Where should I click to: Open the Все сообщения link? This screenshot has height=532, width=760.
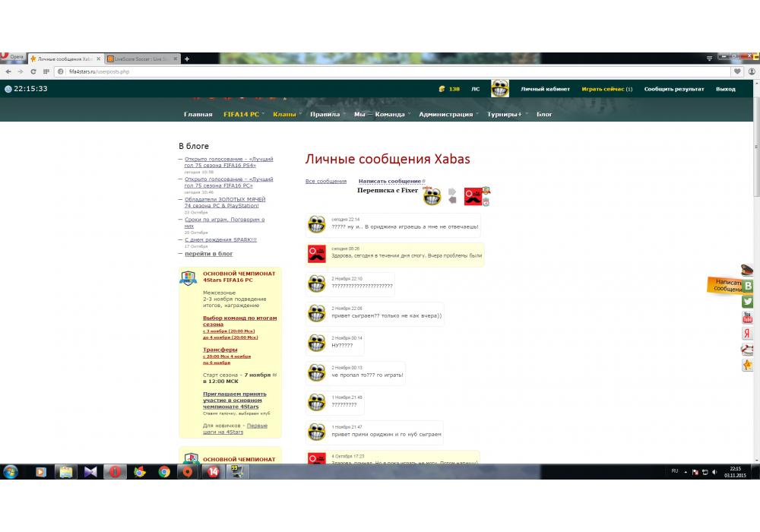tap(325, 181)
